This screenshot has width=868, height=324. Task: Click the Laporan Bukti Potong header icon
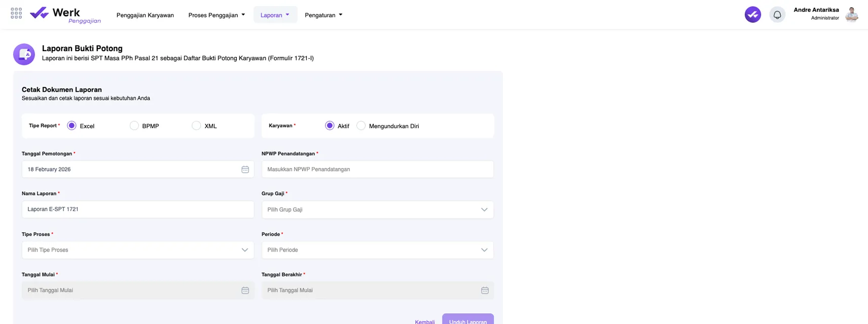(24, 54)
